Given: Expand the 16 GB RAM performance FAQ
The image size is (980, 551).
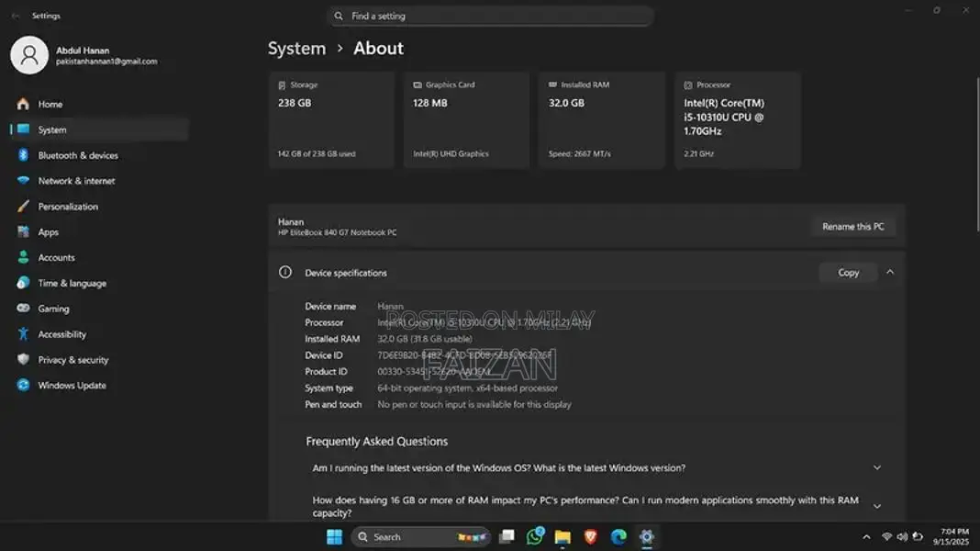Looking at the screenshot, I should pyautogui.click(x=876, y=506).
